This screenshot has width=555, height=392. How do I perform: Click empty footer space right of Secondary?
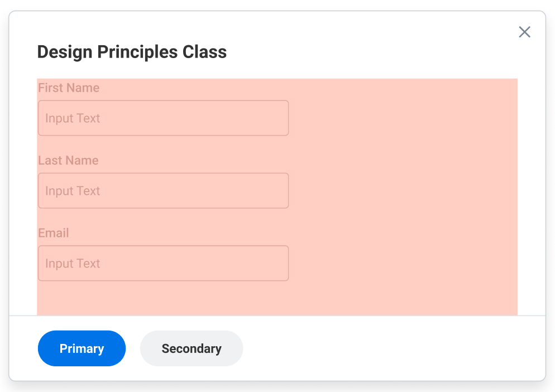[391, 348]
